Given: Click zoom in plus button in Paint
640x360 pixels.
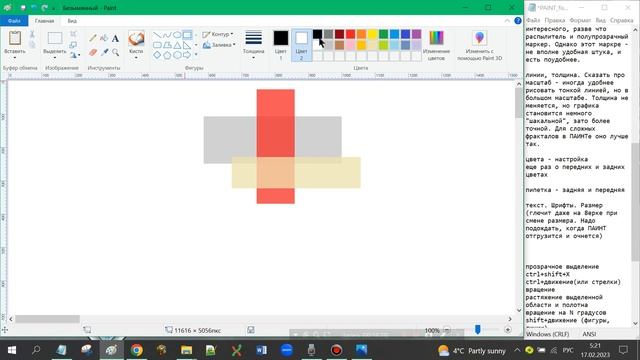Looking at the screenshot, I should pyautogui.click(x=508, y=330).
